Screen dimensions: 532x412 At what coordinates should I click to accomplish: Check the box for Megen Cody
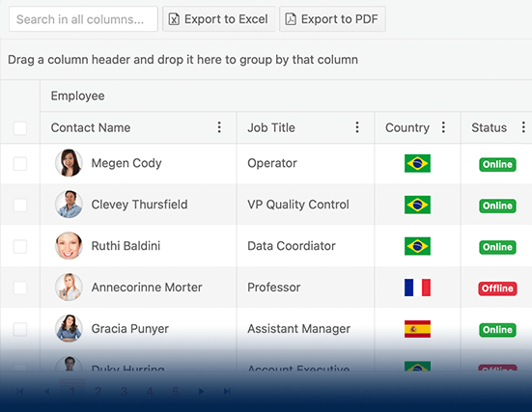pyautogui.click(x=20, y=164)
